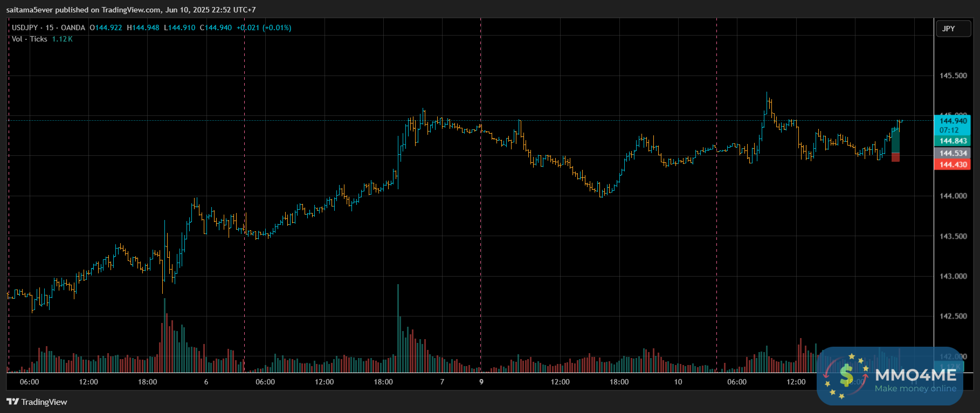Click the high value H144.948
The width and height of the screenshot is (980, 413).
pyautogui.click(x=143, y=27)
